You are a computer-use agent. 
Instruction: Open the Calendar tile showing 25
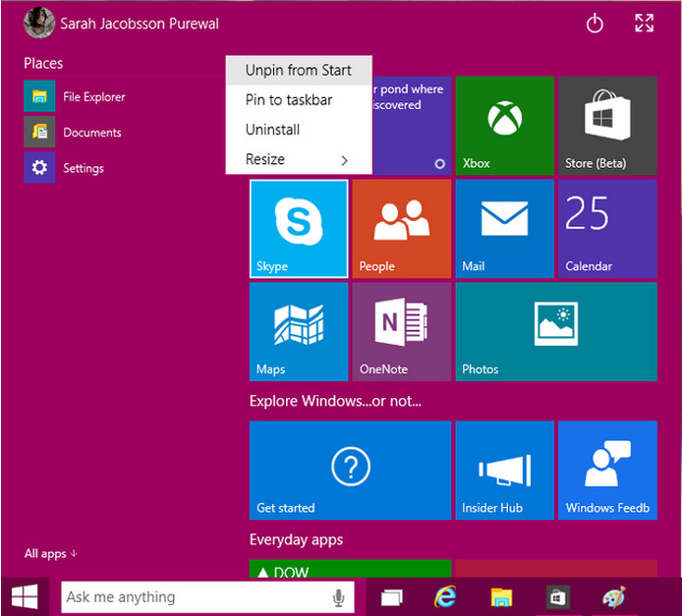(x=607, y=229)
